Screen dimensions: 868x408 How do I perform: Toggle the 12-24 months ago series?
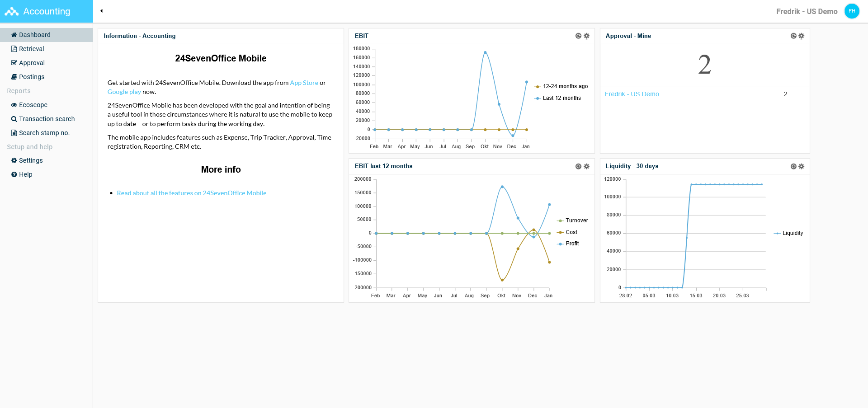point(561,86)
